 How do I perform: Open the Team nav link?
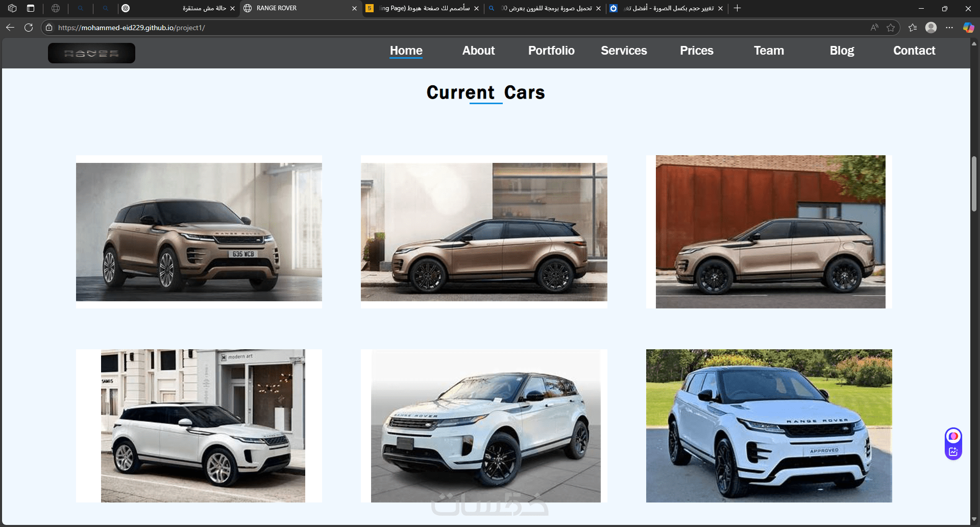(769, 51)
